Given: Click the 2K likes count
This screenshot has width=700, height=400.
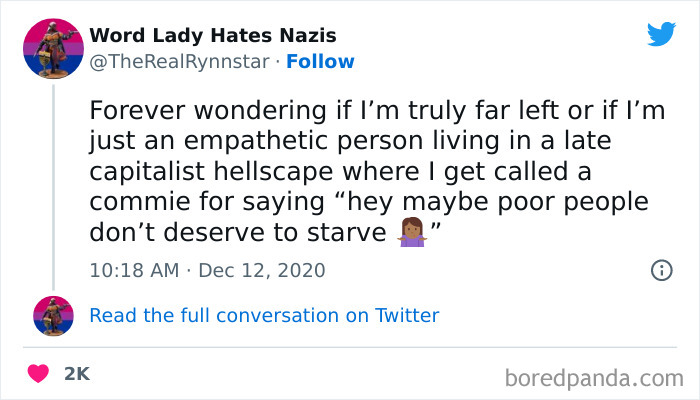Looking at the screenshot, I should click(76, 373).
